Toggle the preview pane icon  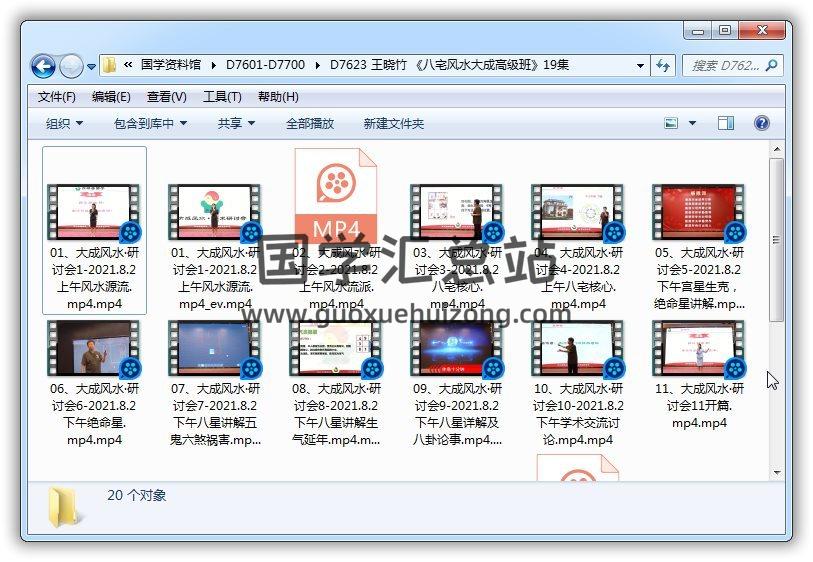[726, 123]
